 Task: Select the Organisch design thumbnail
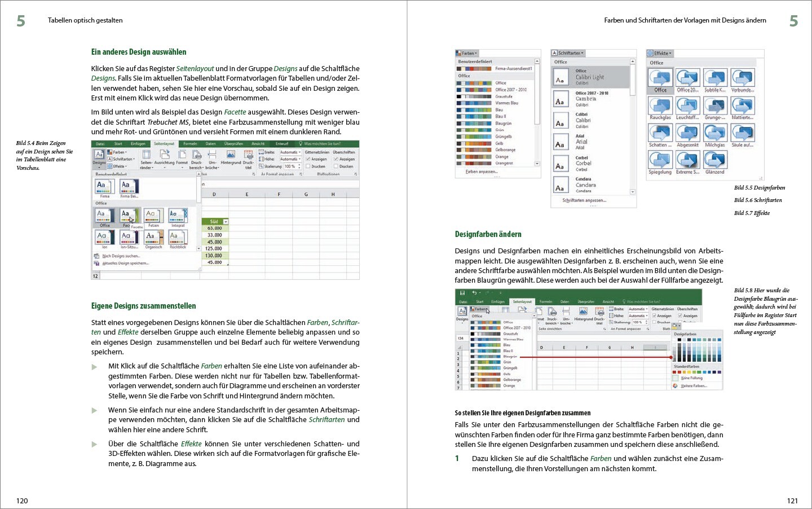pyautogui.click(x=153, y=237)
